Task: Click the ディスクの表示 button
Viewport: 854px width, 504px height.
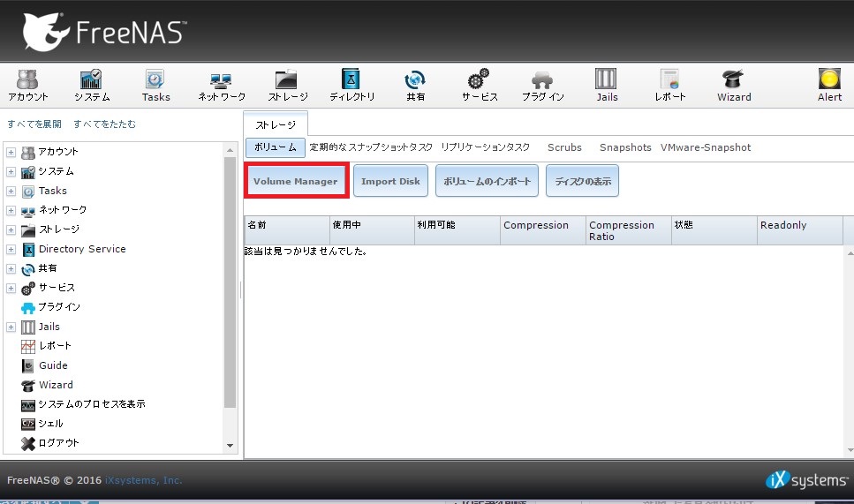Action: click(x=582, y=181)
